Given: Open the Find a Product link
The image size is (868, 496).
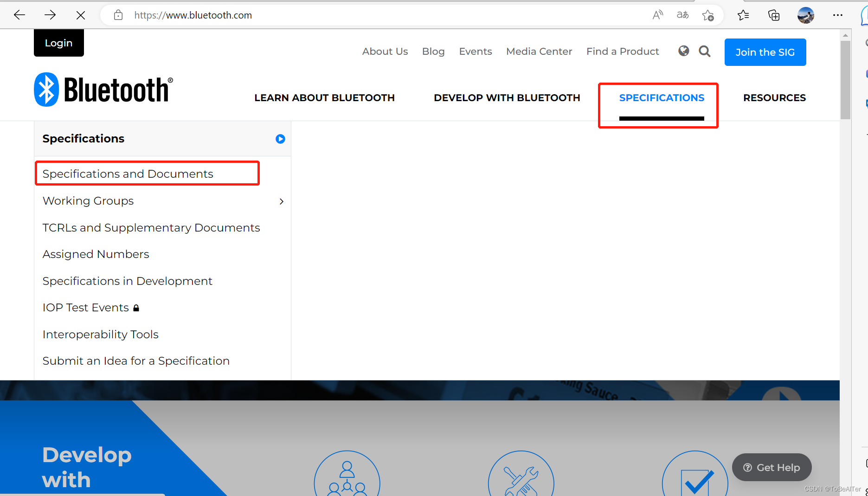Looking at the screenshot, I should (x=623, y=52).
